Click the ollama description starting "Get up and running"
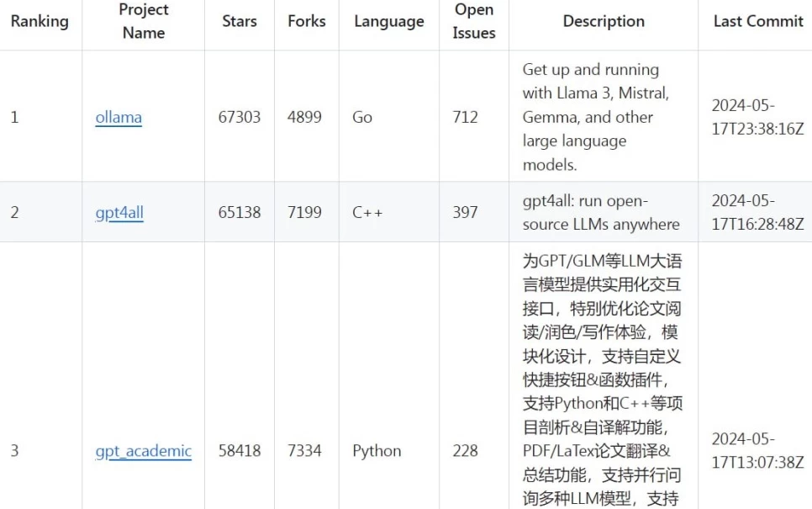 (x=595, y=117)
